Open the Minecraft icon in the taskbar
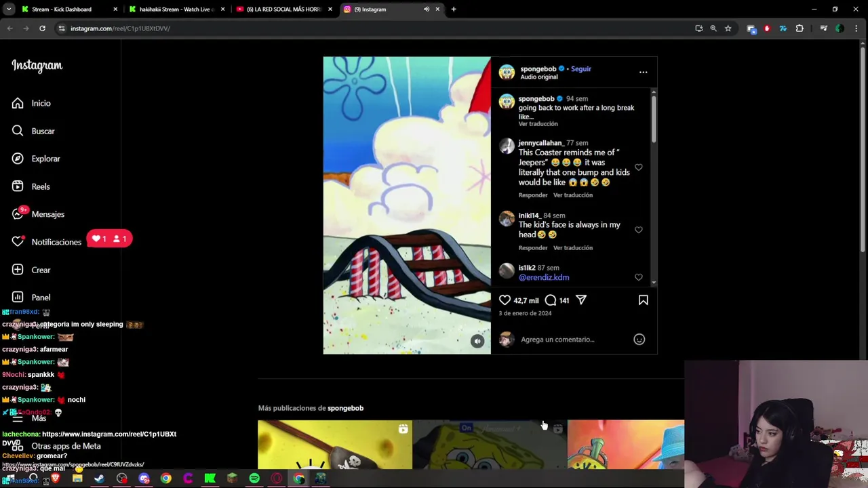The height and width of the screenshot is (488, 868). pyautogui.click(x=232, y=479)
